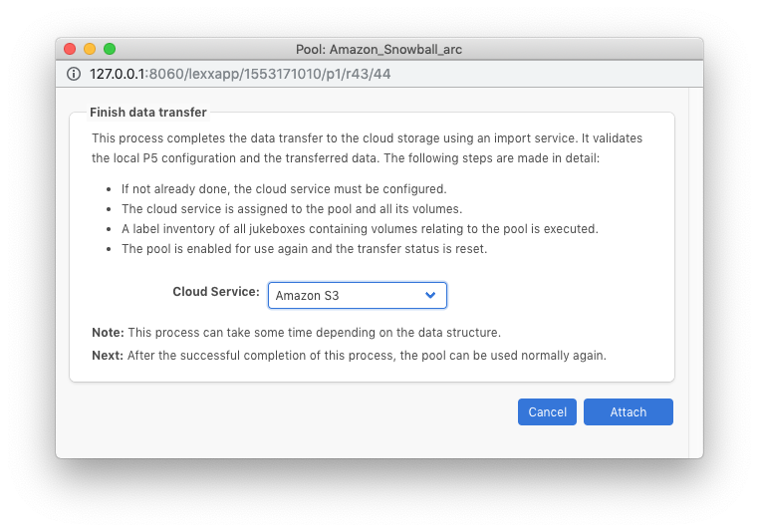Image resolution: width=759 pixels, height=532 pixels.
Task: Click the Cancel button
Action: 547,411
